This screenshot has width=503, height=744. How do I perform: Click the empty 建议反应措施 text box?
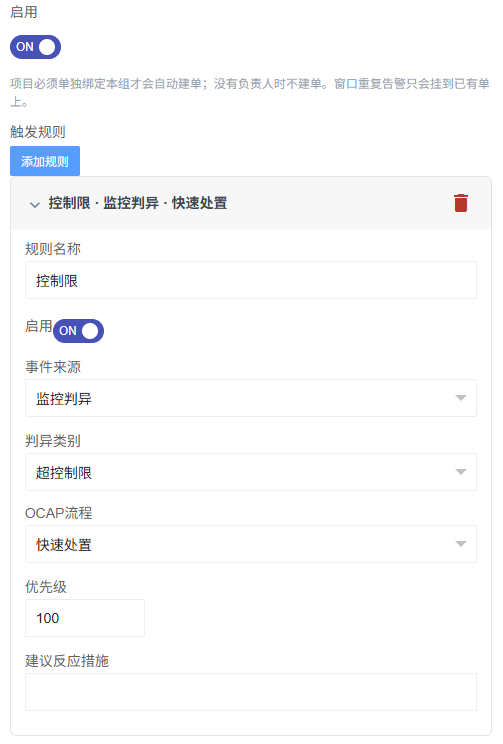click(251, 692)
